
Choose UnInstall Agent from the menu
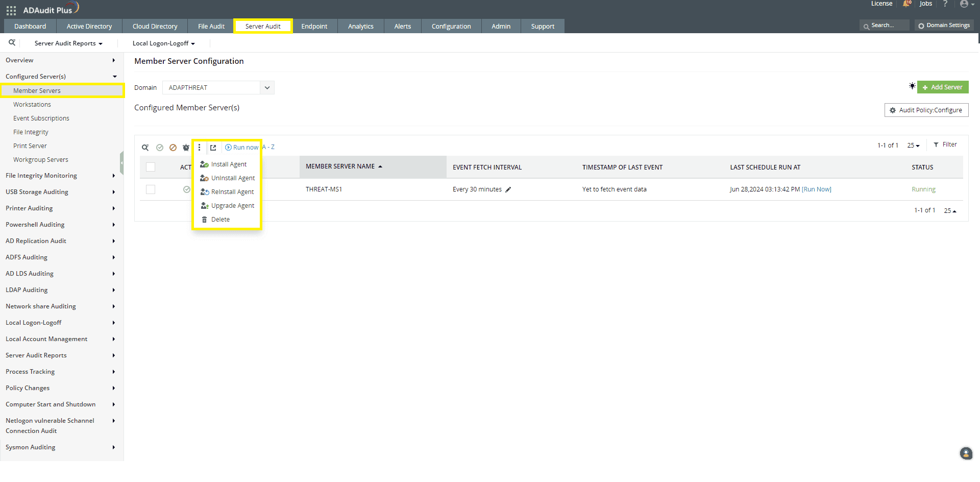tap(227, 178)
